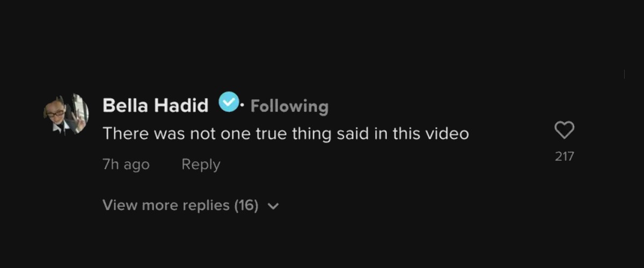644x268 pixels.
Task: Click the number below the heart icon
Action: [x=565, y=157]
